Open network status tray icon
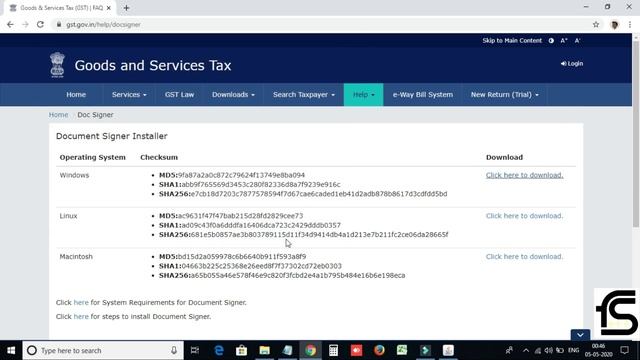This screenshot has width=640, height=360. 538,351
